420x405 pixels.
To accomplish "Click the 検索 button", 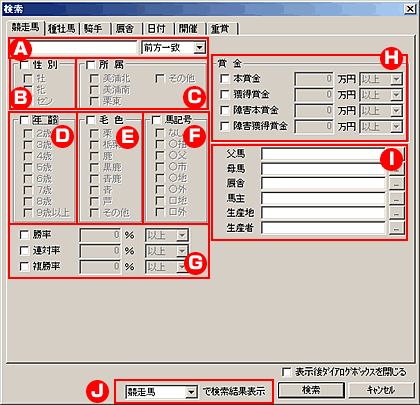I will pos(311,390).
